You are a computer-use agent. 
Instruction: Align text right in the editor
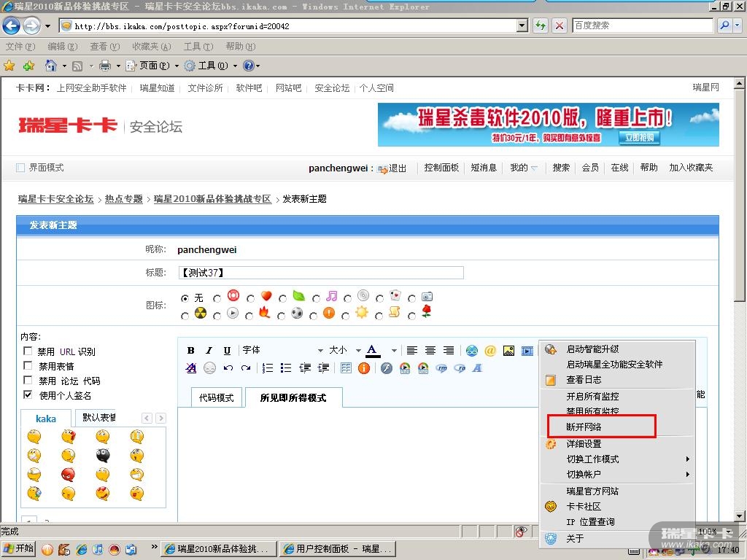[x=449, y=351]
